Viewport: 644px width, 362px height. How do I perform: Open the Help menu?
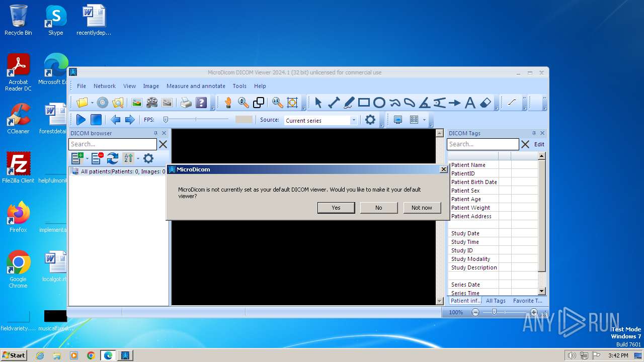click(x=260, y=86)
